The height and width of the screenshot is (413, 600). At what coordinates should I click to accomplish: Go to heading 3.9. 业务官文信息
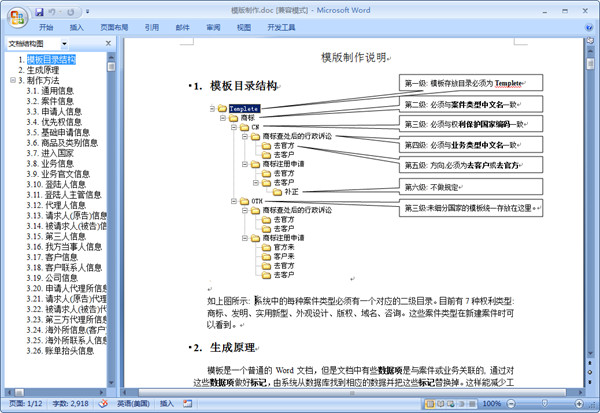(58, 174)
